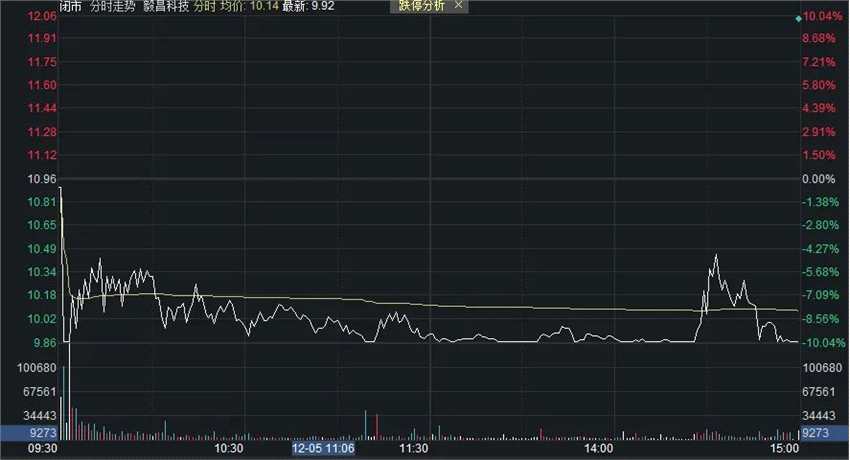Open the 跌停分析 tab
Viewport: 850px width, 460px height.
pos(421,6)
